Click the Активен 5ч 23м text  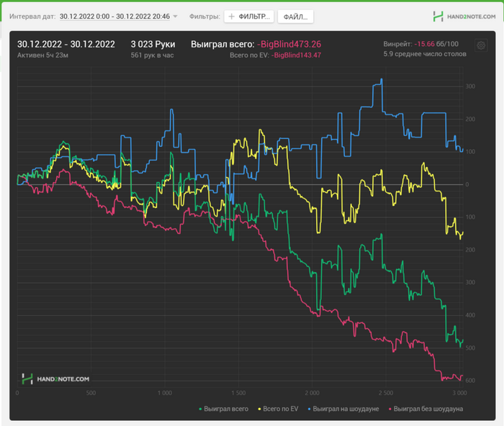point(42,55)
